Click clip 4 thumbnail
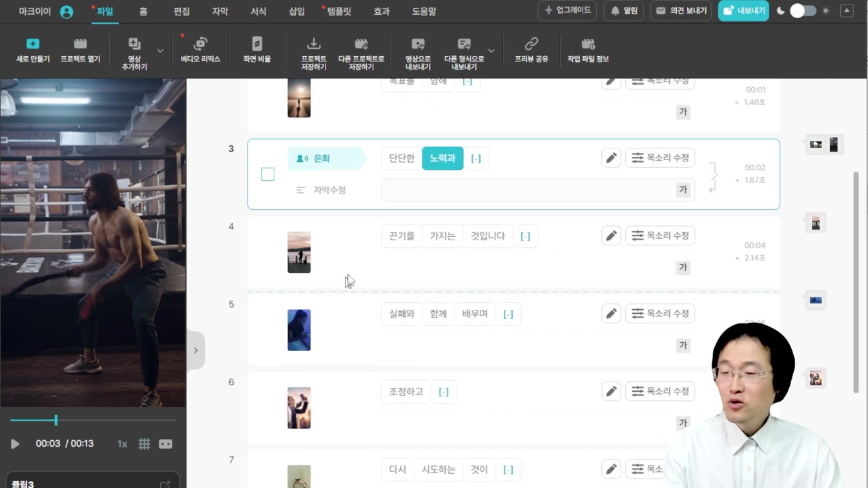 [x=299, y=252]
